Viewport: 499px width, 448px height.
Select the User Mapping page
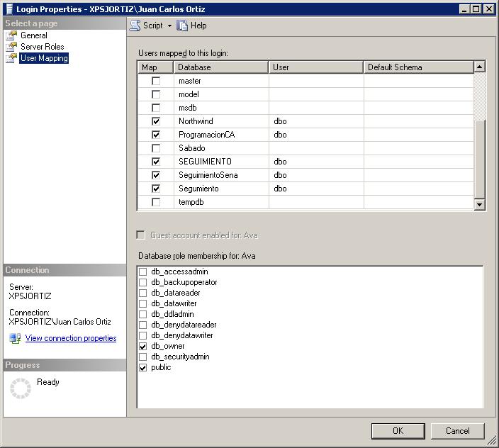point(44,58)
